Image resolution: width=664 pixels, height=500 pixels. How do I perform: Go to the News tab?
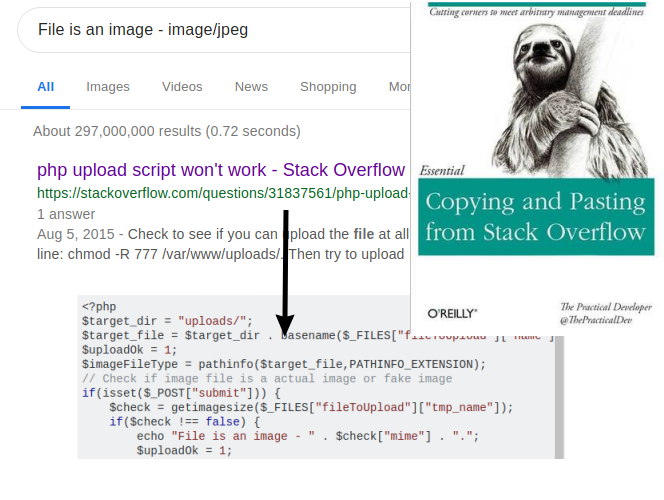tap(251, 87)
